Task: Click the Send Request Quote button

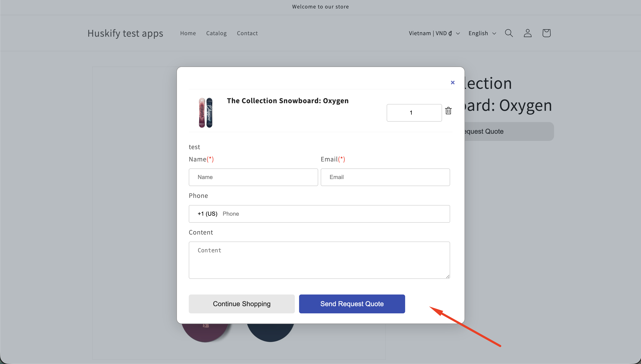Action: [352, 304]
